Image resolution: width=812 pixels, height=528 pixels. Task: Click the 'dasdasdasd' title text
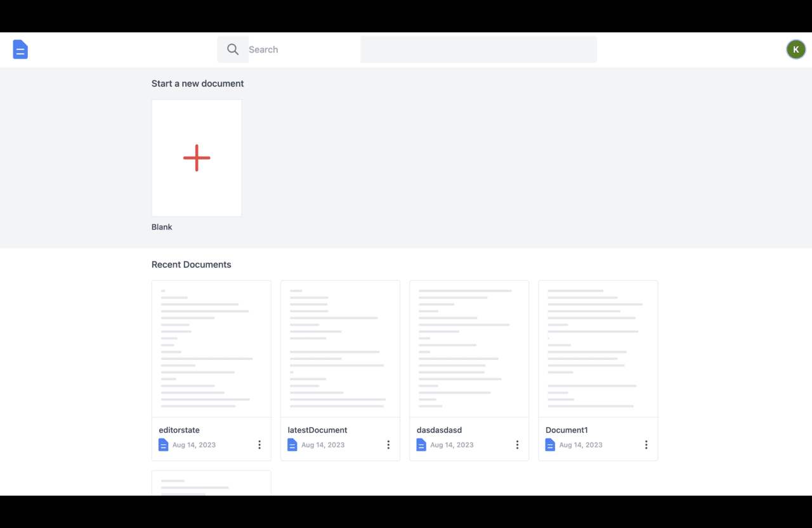[x=439, y=430]
